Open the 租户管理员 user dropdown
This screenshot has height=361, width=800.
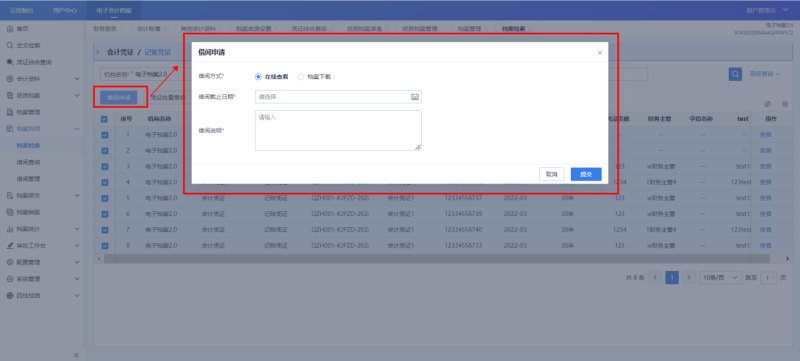[768, 10]
